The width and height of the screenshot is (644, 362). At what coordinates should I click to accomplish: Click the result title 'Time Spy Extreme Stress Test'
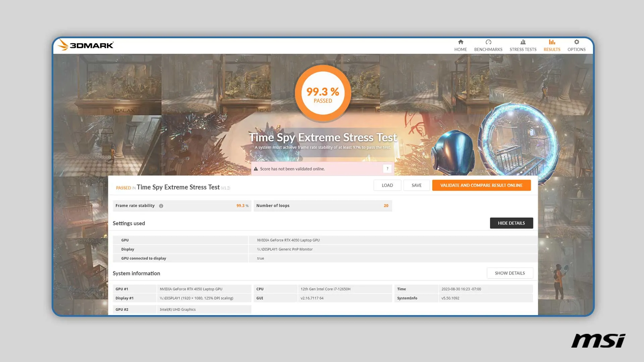pos(178,187)
